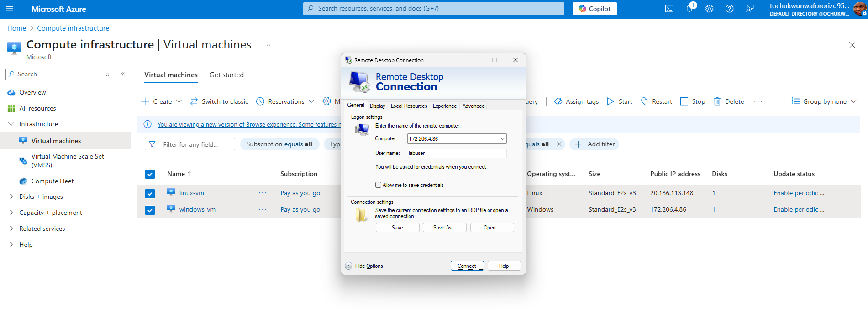Image resolution: width=868 pixels, height=330 pixels.
Task: Switch to Local Resources tab in Remote Desktop
Action: [x=409, y=106]
